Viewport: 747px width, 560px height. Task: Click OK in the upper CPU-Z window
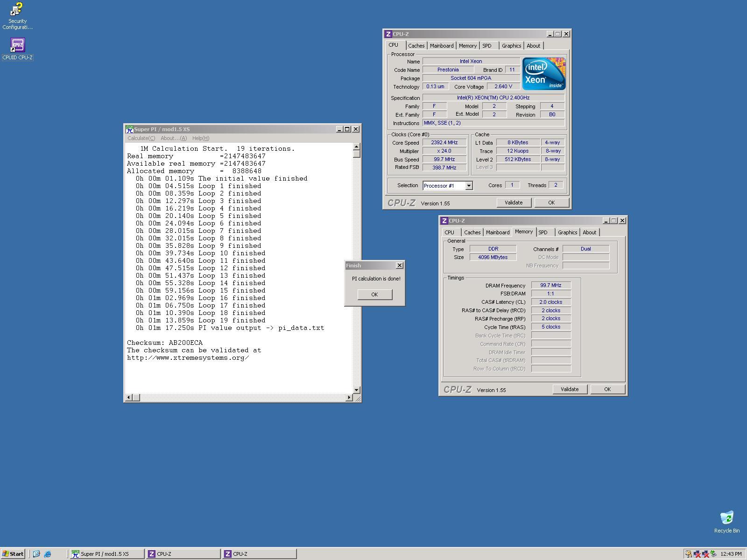[x=551, y=203]
